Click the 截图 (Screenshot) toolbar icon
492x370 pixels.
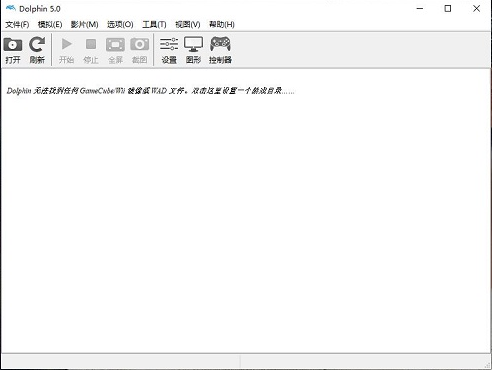pos(140,44)
